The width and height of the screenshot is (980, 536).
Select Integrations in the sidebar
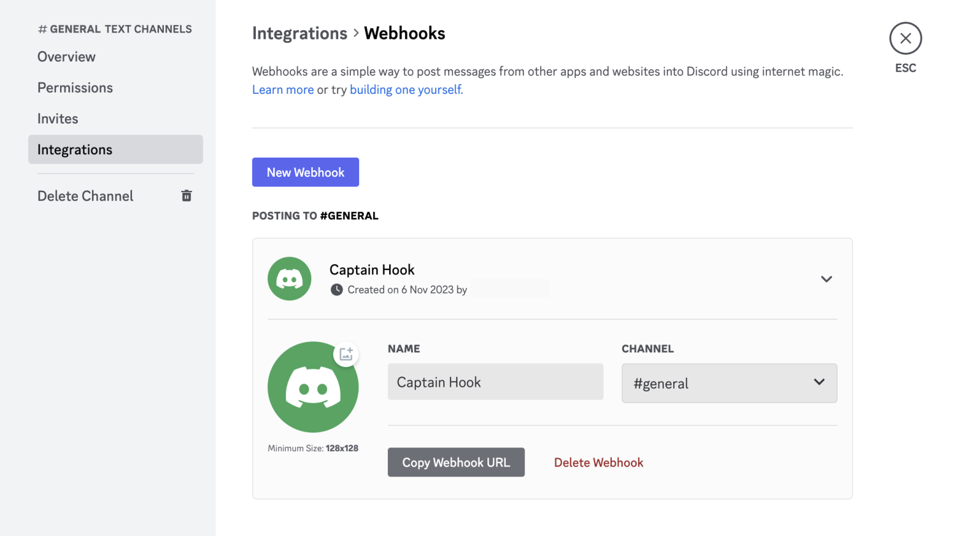(x=75, y=149)
